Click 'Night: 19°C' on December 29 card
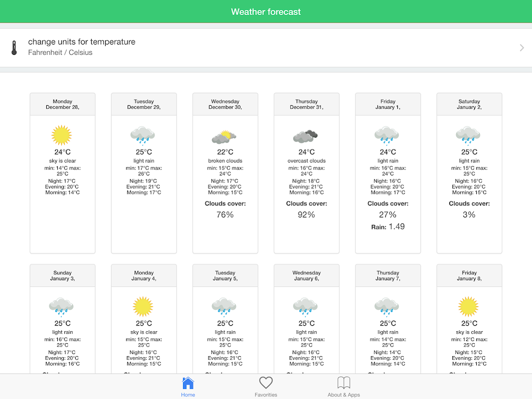Viewport: 532px width, 399px height. click(143, 181)
